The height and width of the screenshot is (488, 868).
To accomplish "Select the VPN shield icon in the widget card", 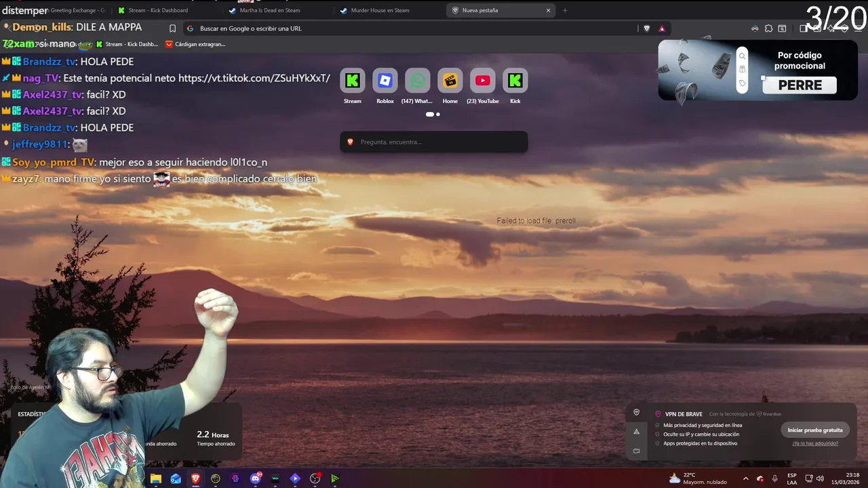I will [x=636, y=412].
